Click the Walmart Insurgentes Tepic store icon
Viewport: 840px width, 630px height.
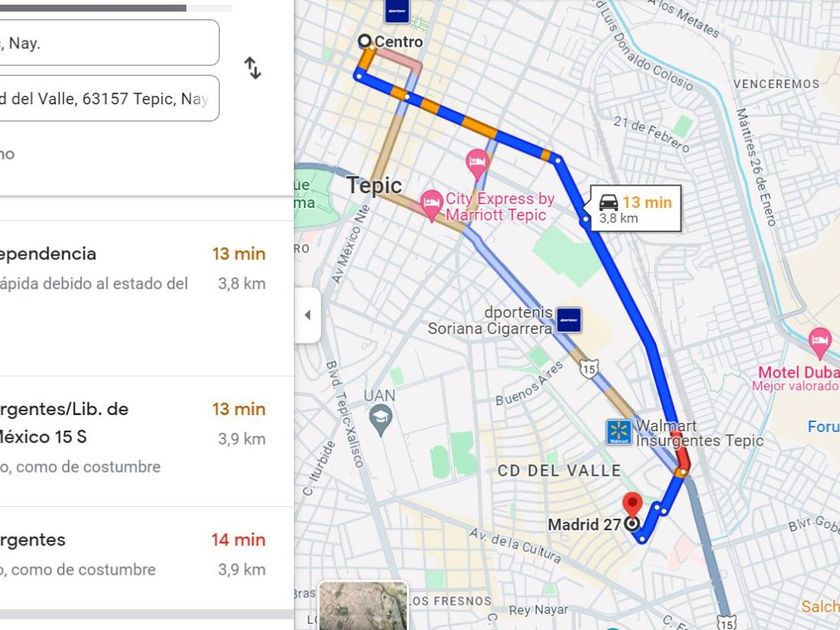click(618, 433)
